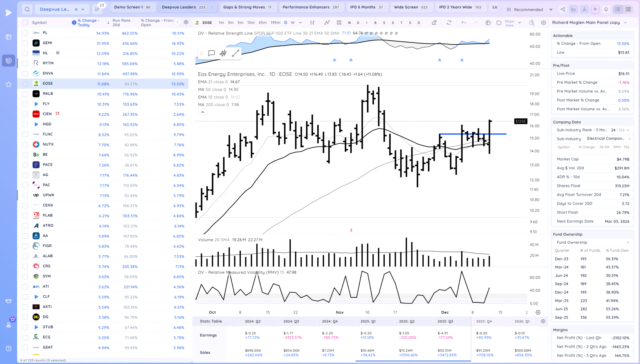640x364 pixels.
Task: Check the box next to GEMI
Action: point(25,43)
